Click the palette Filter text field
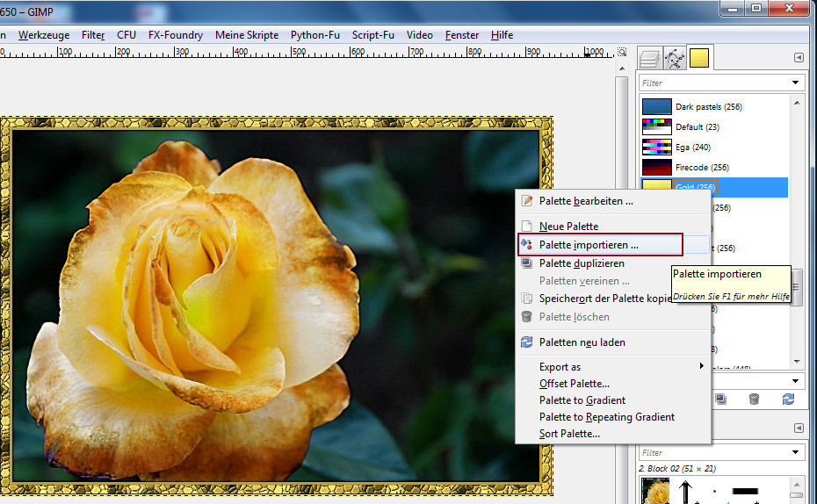The height and width of the screenshot is (504, 817). (712, 83)
